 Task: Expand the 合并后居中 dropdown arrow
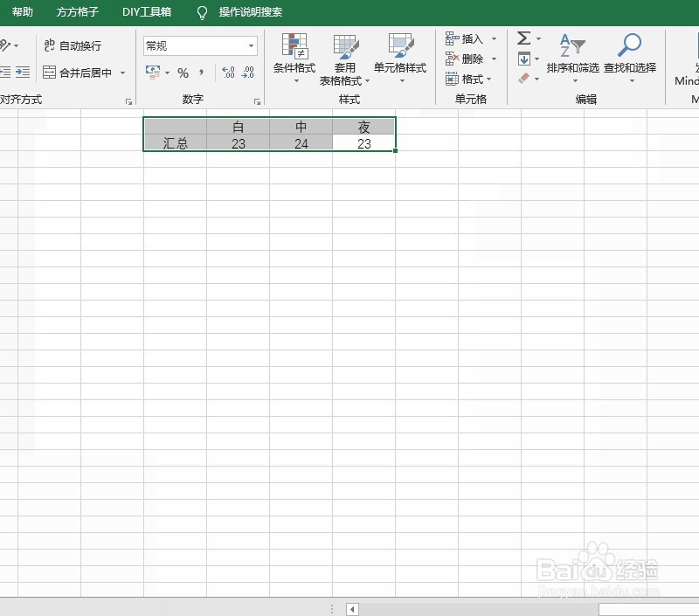point(122,73)
